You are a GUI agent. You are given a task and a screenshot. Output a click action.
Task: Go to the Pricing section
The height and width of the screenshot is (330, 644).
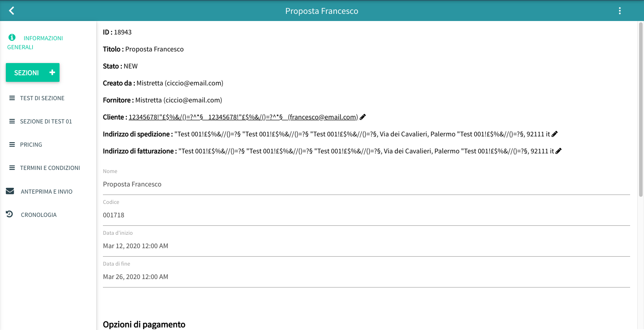(x=31, y=145)
